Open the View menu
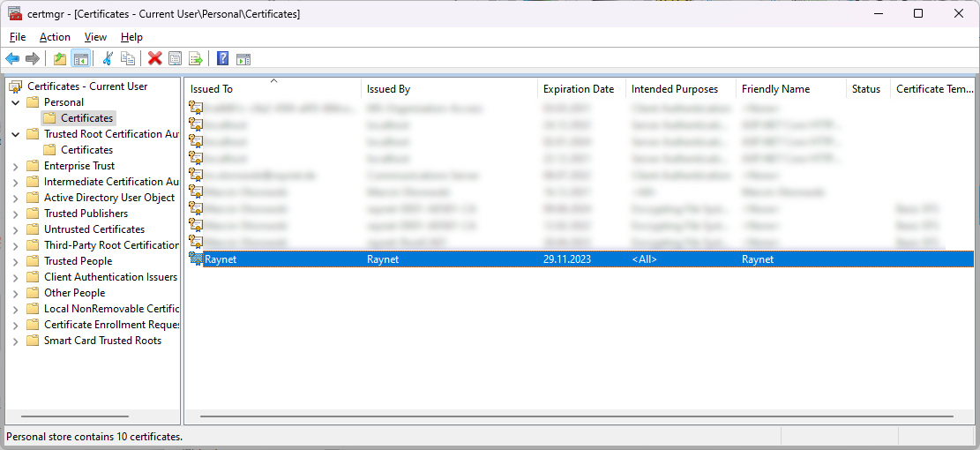The width and height of the screenshot is (980, 450). (x=95, y=37)
